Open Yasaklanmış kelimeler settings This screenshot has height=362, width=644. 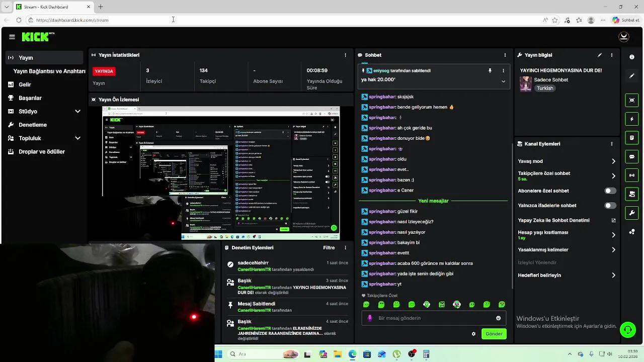pos(567,250)
